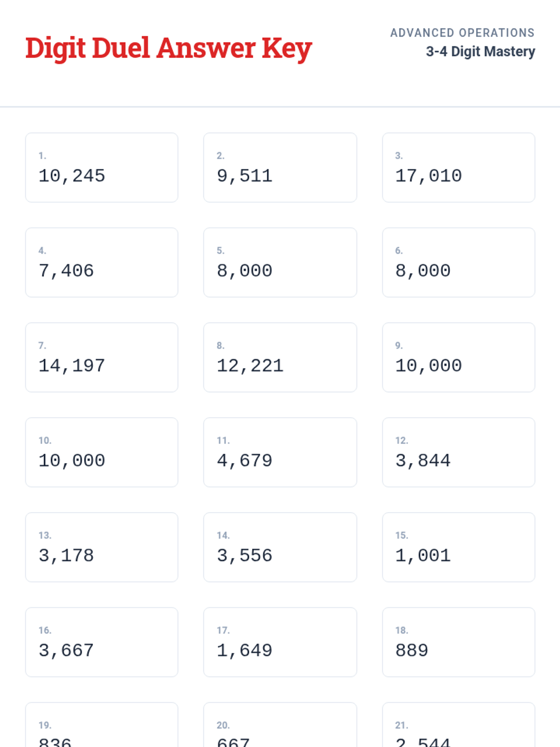Select answer card 2 showing 9,511
Image resolution: width=560 pixels, height=747 pixels.
(x=280, y=168)
